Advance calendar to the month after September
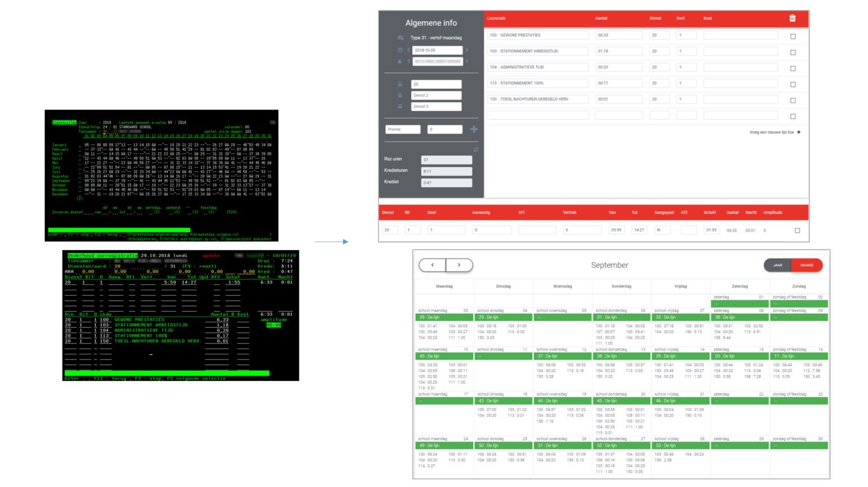The width and height of the screenshot is (868, 487). pyautogui.click(x=459, y=265)
